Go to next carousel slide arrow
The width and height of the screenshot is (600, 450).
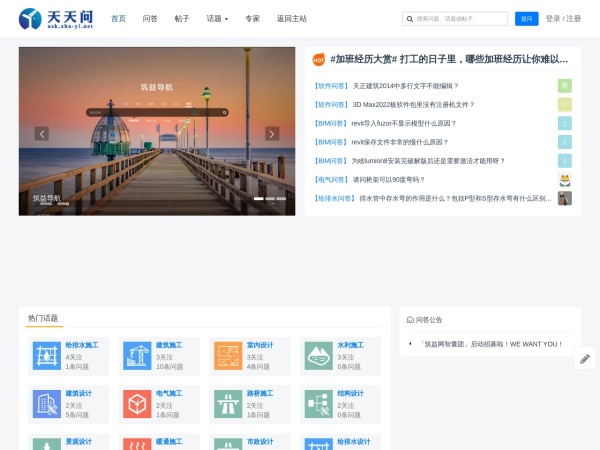point(272,134)
